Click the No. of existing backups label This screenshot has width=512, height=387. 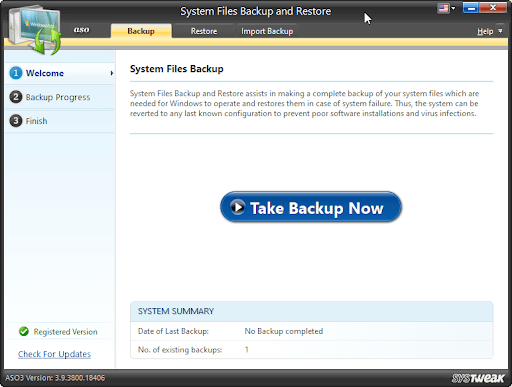tap(180, 350)
